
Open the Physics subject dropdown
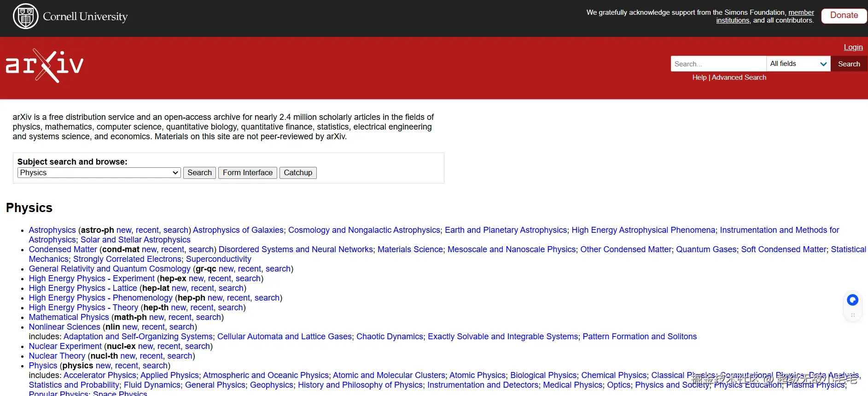pyautogui.click(x=99, y=172)
